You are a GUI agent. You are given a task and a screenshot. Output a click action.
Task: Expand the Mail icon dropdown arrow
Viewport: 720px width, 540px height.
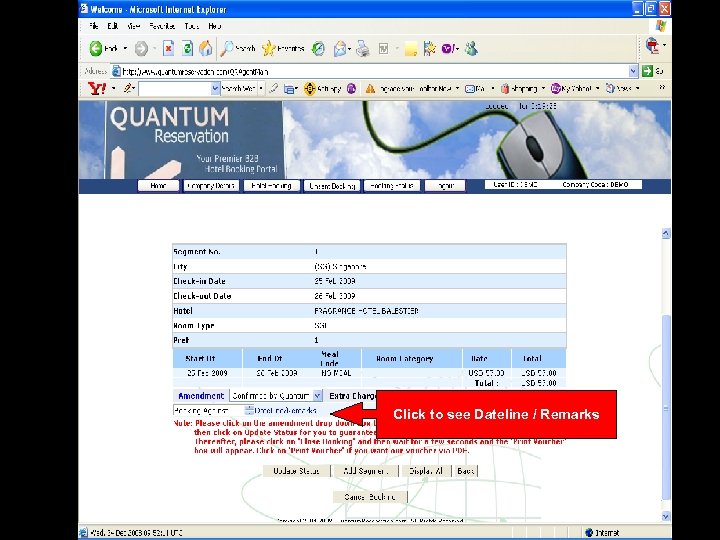coord(349,48)
